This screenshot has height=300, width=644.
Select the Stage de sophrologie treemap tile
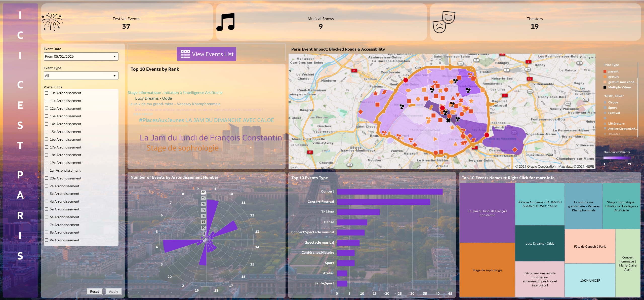pos(487,270)
